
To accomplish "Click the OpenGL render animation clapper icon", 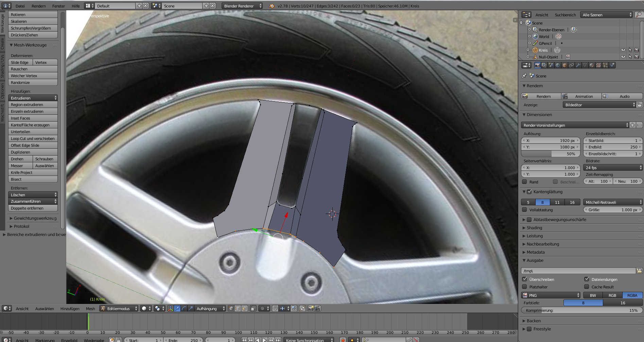I will (x=317, y=308).
